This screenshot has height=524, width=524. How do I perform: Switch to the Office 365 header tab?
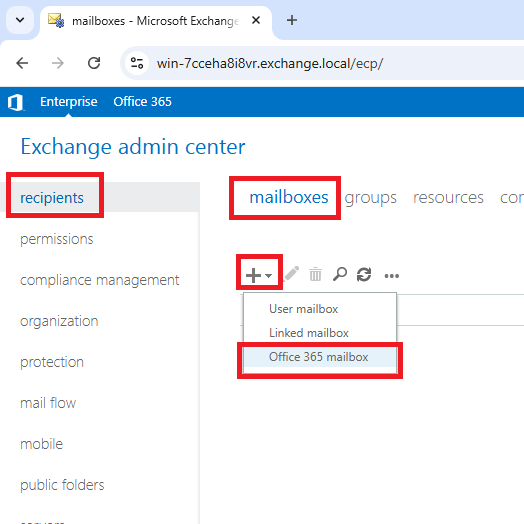pos(142,102)
